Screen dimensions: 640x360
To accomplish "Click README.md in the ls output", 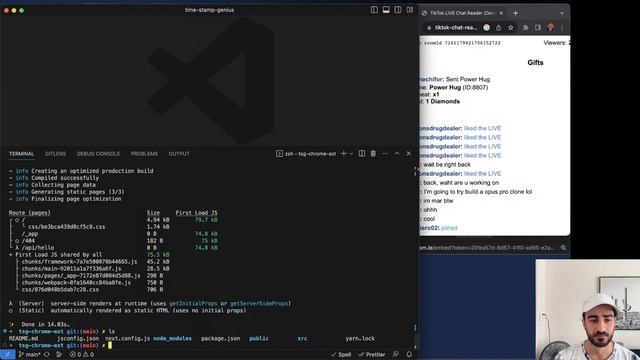I will point(23,338).
